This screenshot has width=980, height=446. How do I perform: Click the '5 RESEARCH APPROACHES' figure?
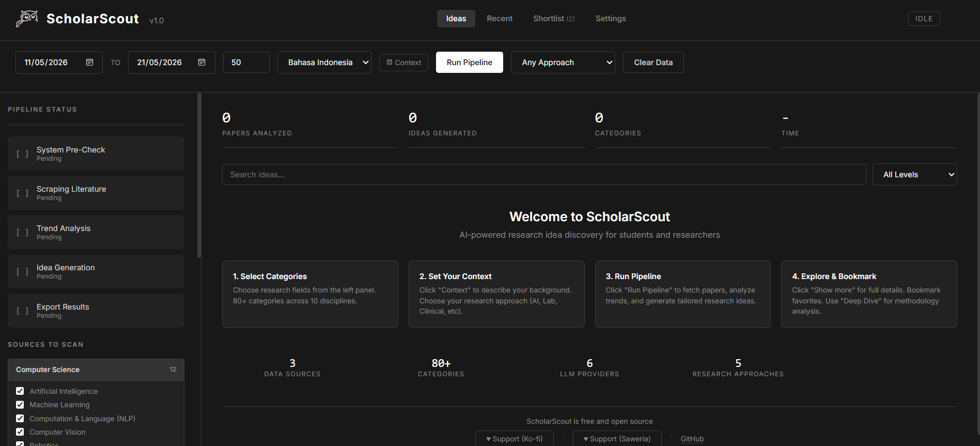tap(738, 368)
